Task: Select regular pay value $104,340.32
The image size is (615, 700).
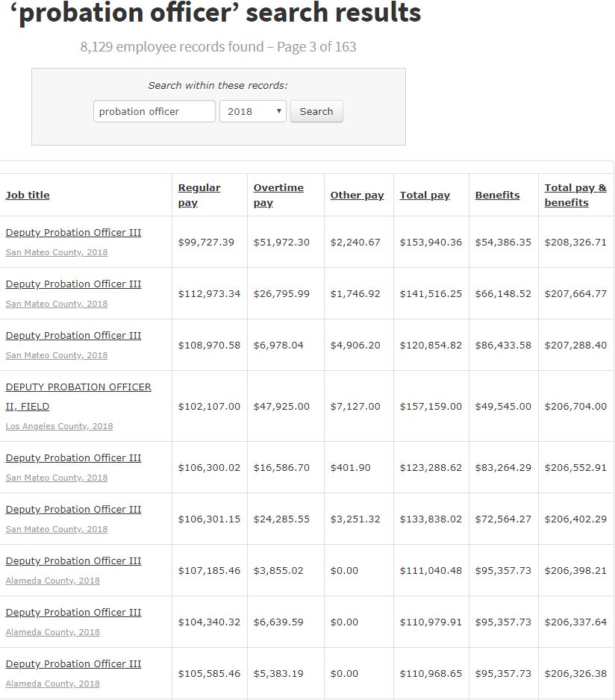Action: 209,622
